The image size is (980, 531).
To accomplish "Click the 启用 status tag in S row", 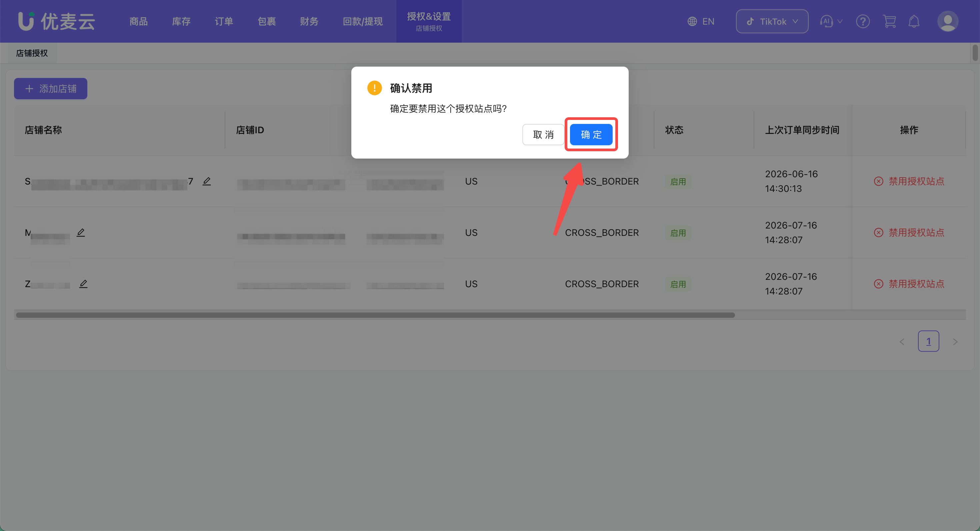I will coord(678,182).
